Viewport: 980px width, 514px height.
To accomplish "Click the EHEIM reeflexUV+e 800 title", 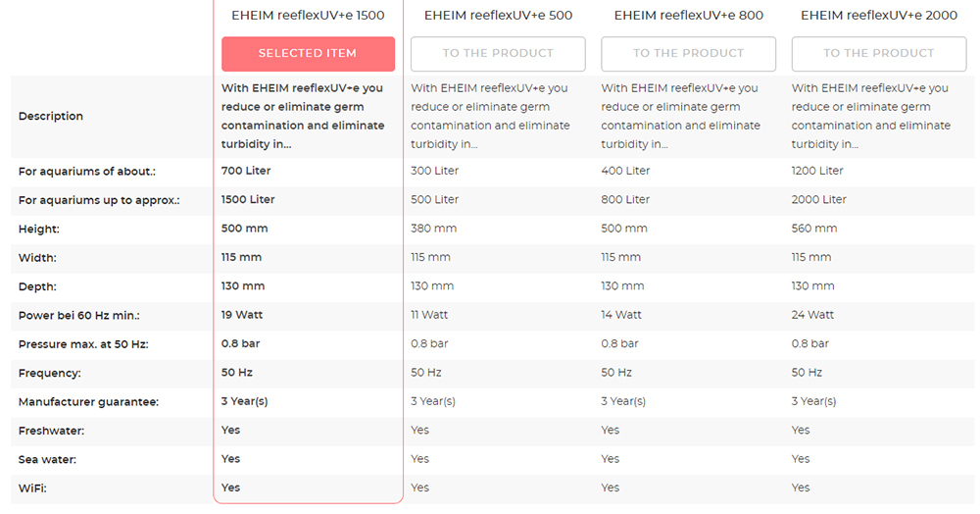I will (x=688, y=16).
